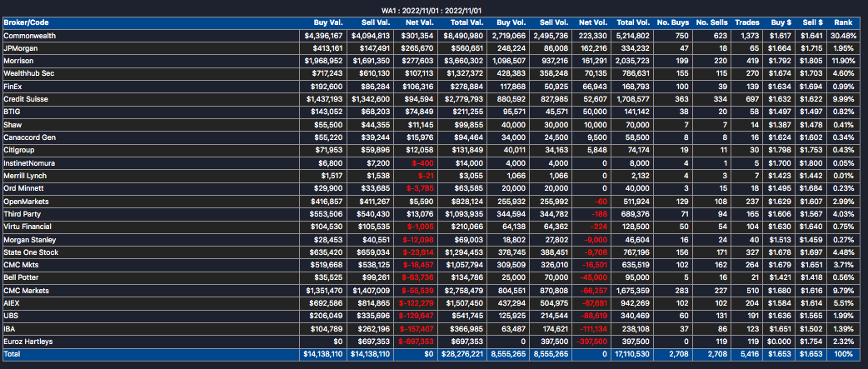Image resolution: width=868 pixels, height=369 pixels.
Task: Sort by the Total Val. column header
Action: [x=467, y=22]
